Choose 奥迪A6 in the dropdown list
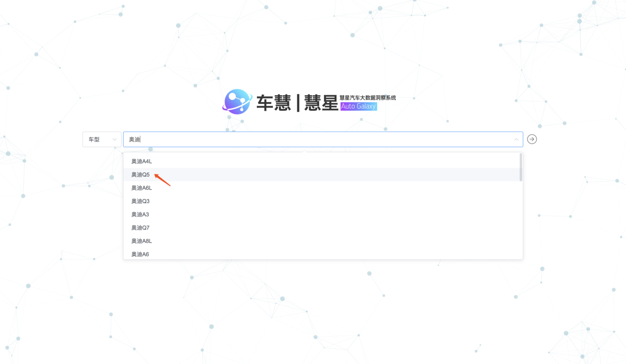The width and height of the screenshot is (626, 364). coord(323,254)
